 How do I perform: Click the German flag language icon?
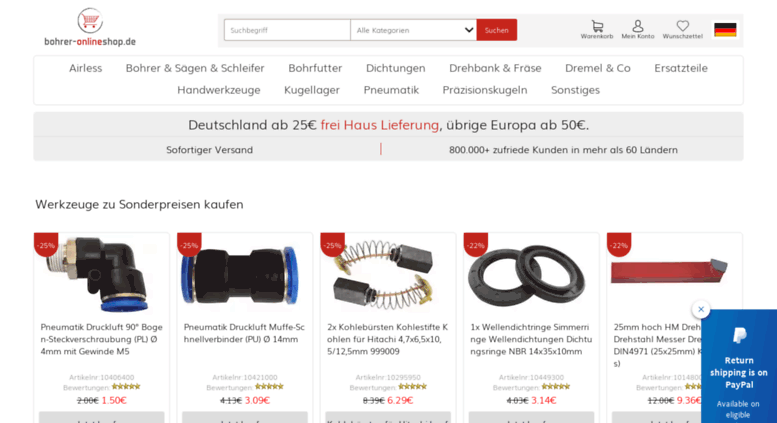click(725, 30)
